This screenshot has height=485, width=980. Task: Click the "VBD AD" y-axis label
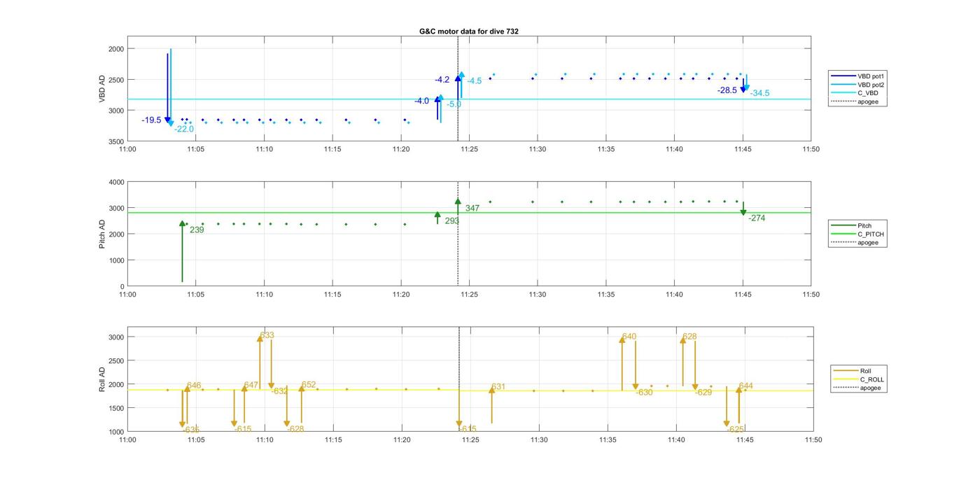coord(102,90)
